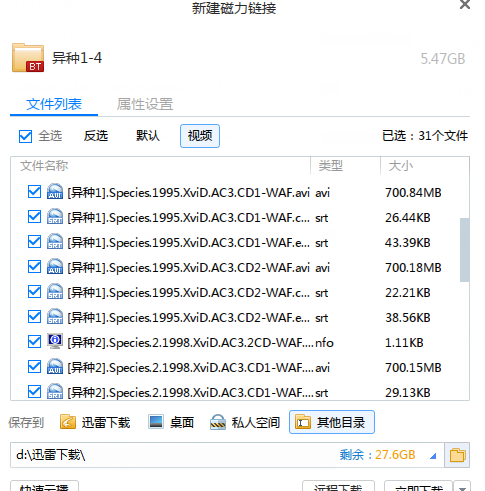Click SRT icon of 26.44KB subtitle file
The width and height of the screenshot is (485, 491).
pos(55,217)
